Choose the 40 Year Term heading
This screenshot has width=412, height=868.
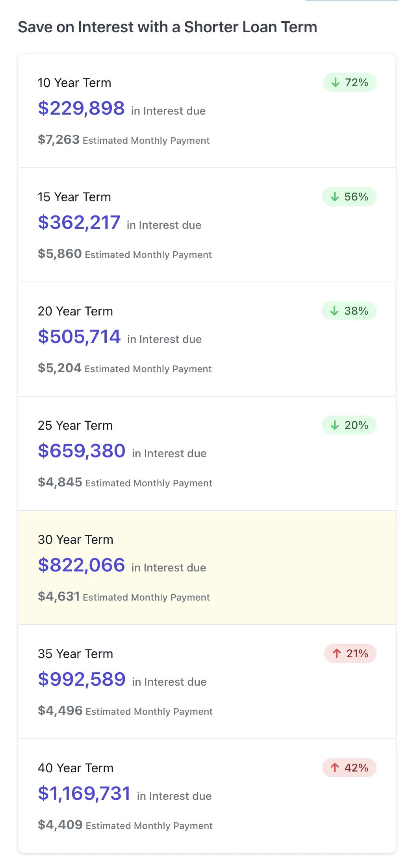(x=76, y=768)
